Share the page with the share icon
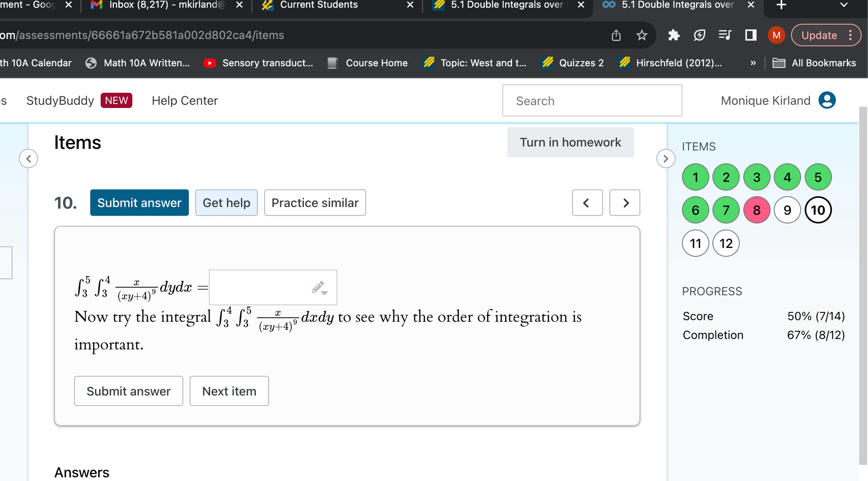 [x=616, y=35]
